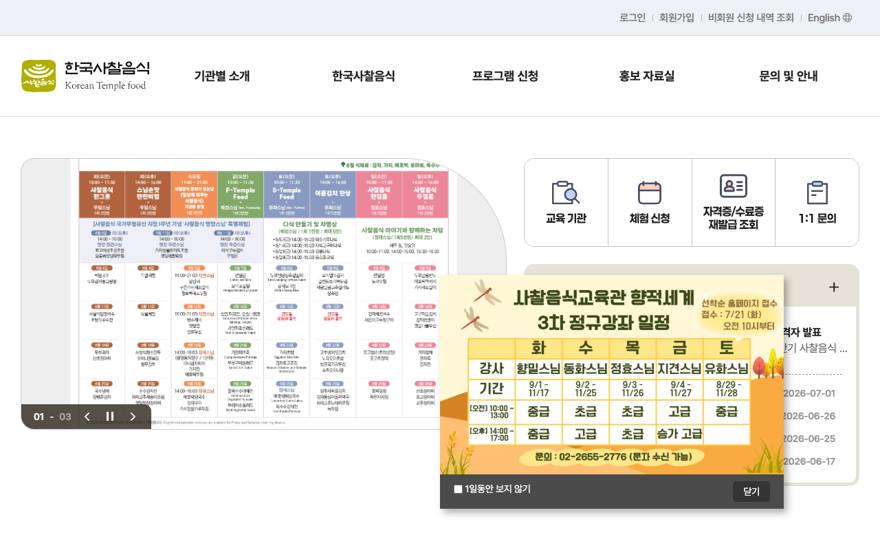The width and height of the screenshot is (880, 550).
Task: Go to next banner slide
Action: tap(133, 416)
